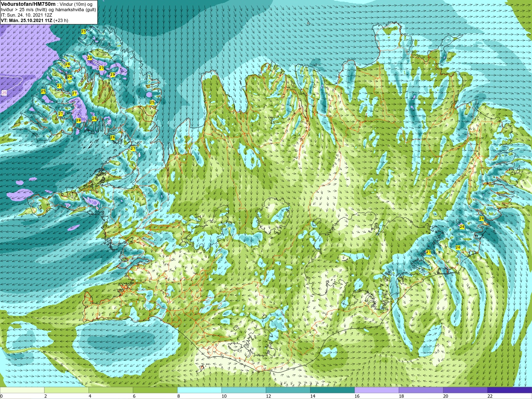Image resolution: width=532 pixels, height=399 pixels.
Task: Pick the 10–12 m/s legend swatch
Action: (244, 390)
